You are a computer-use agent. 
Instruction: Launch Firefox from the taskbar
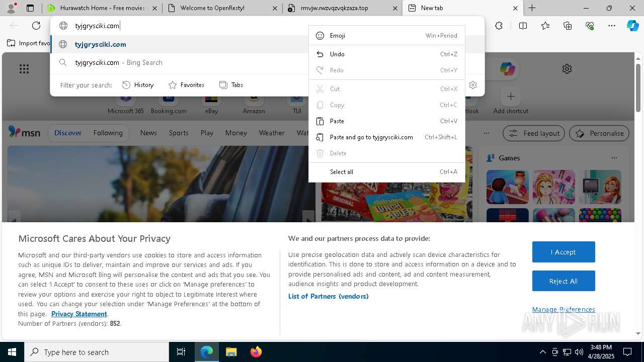256,352
